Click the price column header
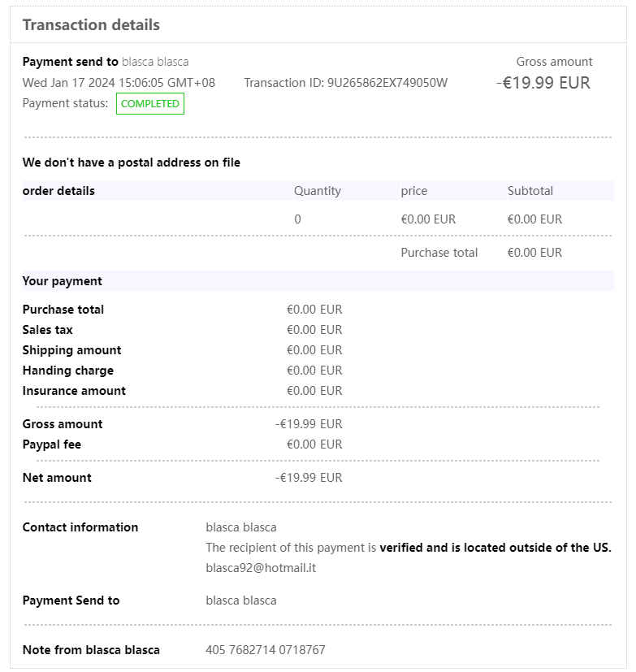This screenshot has height=672, width=636. (x=414, y=191)
